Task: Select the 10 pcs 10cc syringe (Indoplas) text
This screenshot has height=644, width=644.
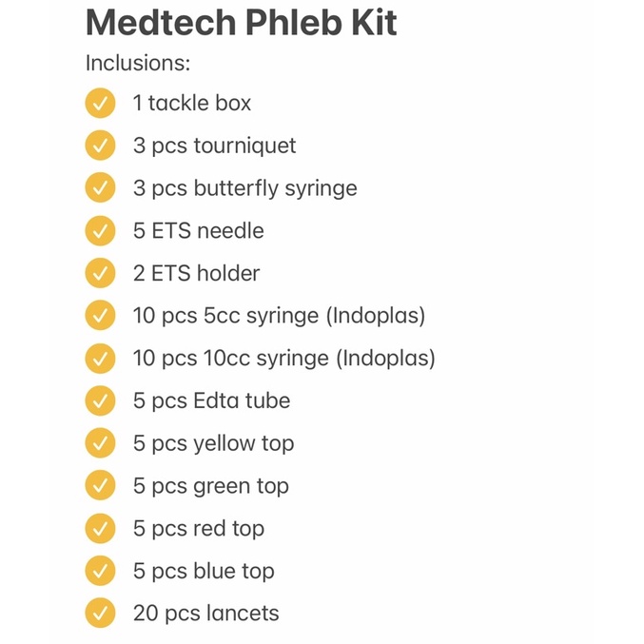Action: click(284, 359)
